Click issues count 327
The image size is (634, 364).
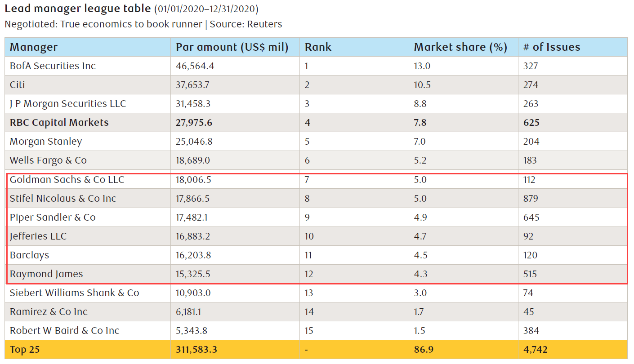531,66
